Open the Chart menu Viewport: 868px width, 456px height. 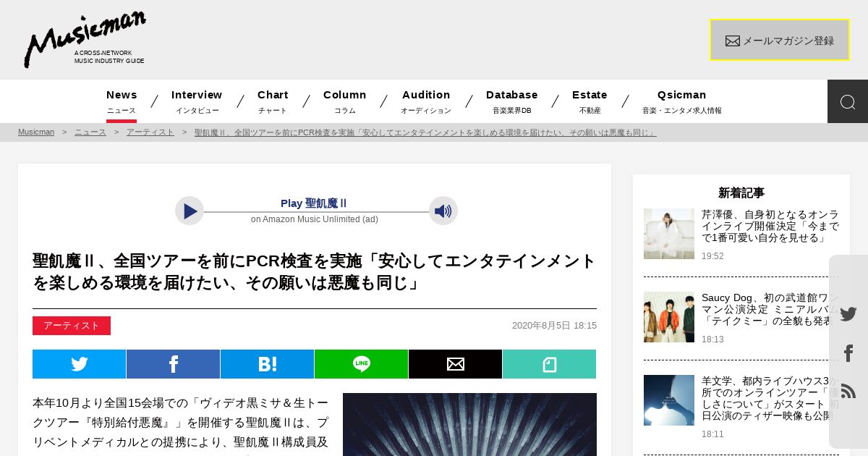tap(273, 101)
